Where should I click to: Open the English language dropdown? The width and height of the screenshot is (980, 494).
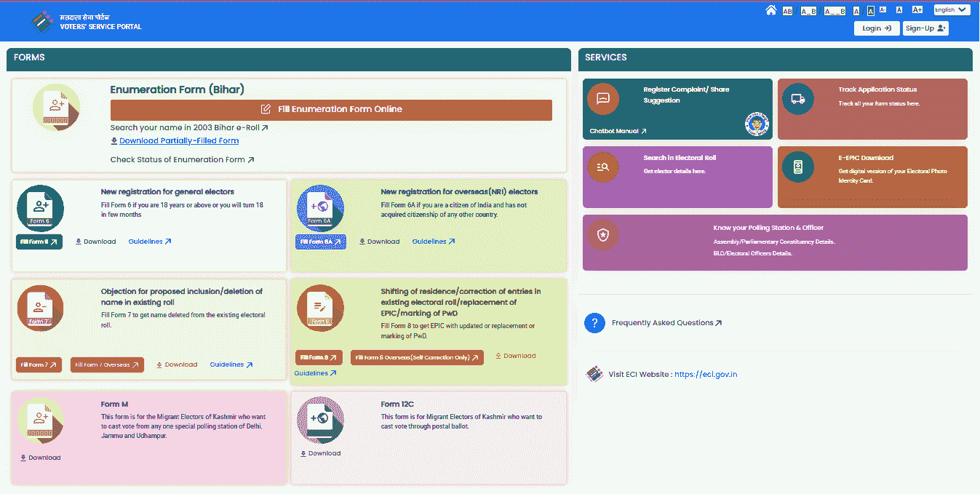[x=951, y=10]
